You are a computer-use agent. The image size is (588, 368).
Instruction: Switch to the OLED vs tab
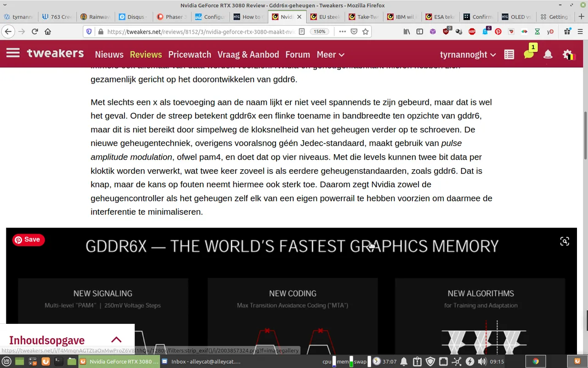(x=517, y=17)
